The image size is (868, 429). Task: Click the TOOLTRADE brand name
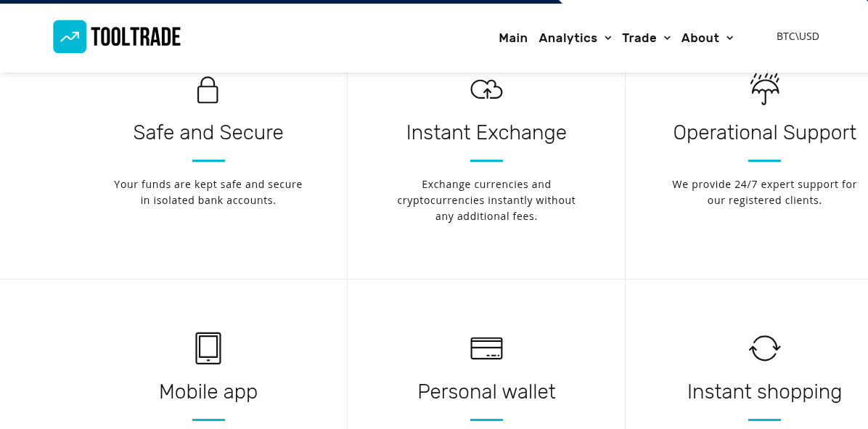coord(136,36)
